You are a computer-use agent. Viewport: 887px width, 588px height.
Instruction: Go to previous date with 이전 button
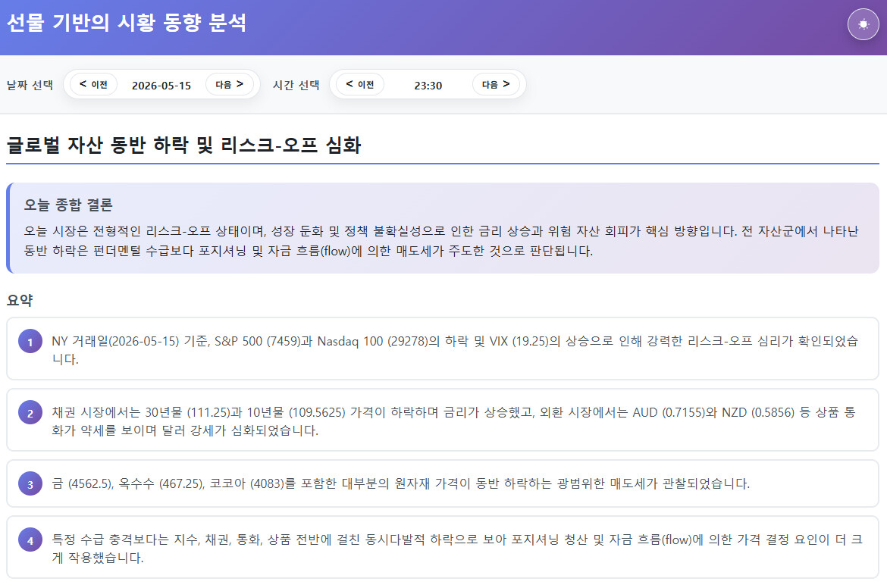(x=93, y=84)
